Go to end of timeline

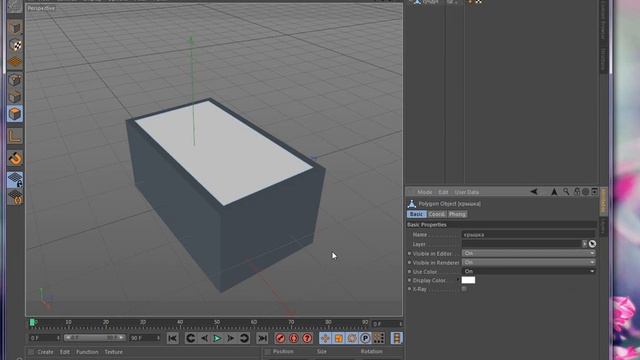pos(262,338)
